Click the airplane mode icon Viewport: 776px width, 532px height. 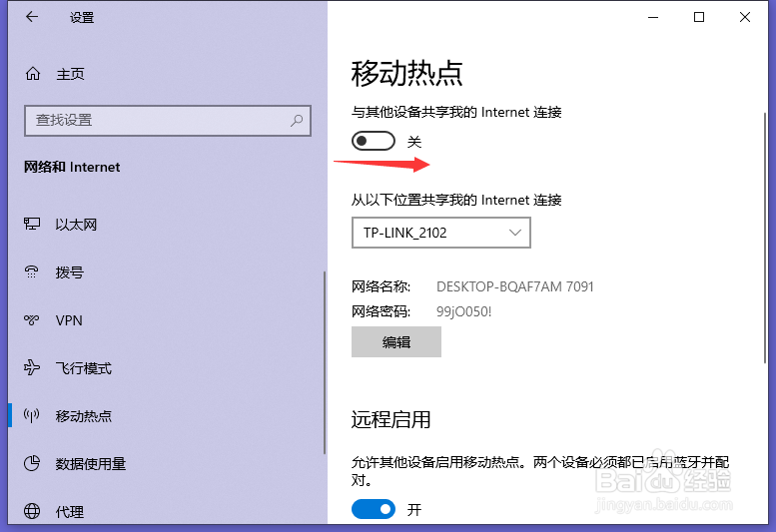pos(32,367)
